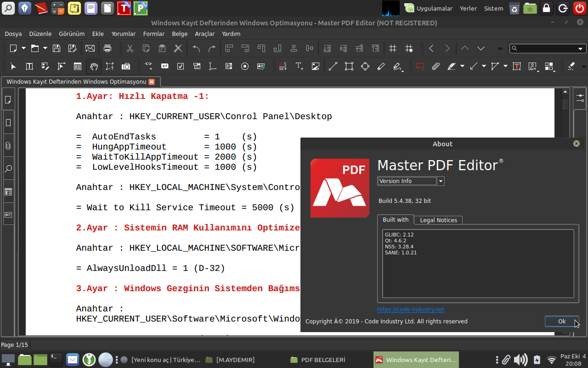Expand the polygon tool dropdown arrow
Screen dimensions: 588x368
pyautogui.click(x=505, y=66)
